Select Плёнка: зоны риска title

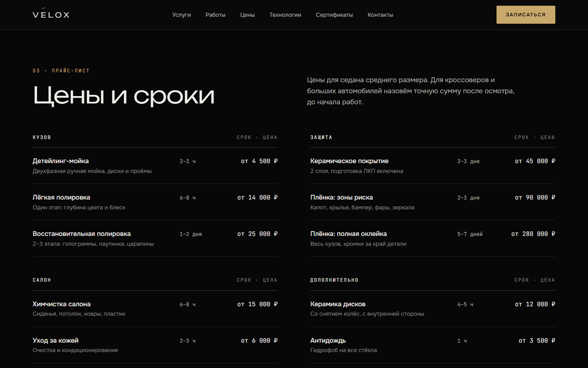point(342,197)
